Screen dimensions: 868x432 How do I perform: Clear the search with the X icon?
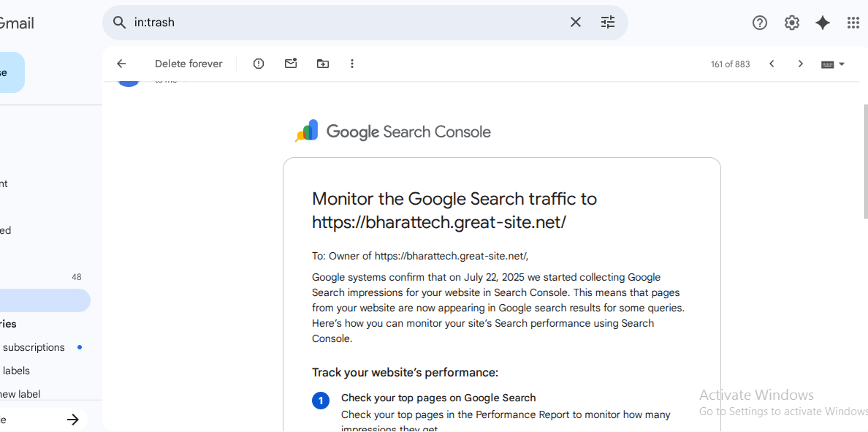coord(576,22)
